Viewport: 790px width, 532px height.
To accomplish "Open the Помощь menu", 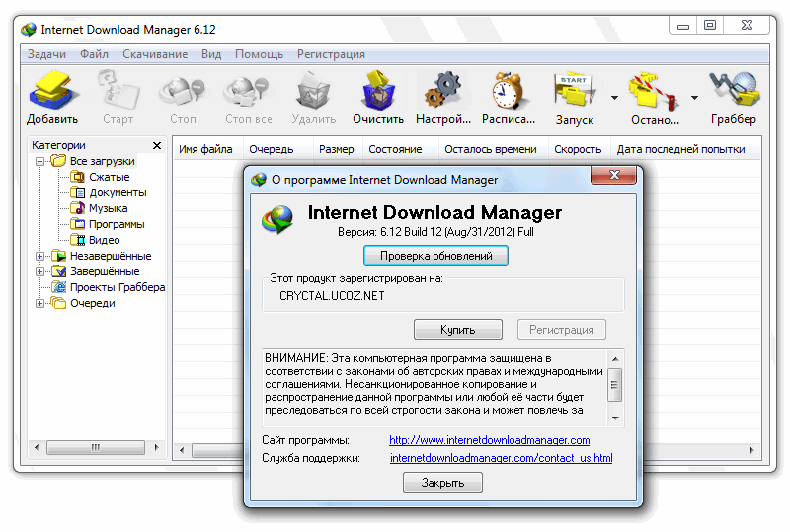I will pos(259,54).
